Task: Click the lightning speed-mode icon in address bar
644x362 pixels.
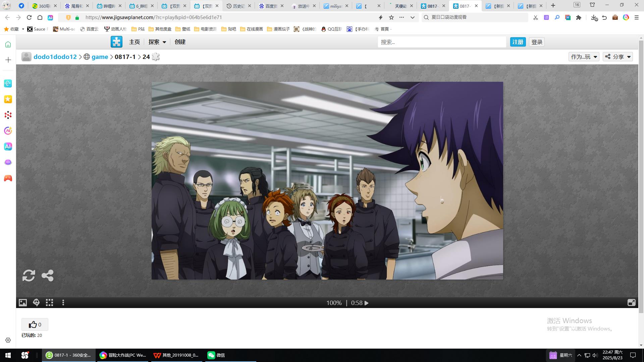Action: click(x=381, y=17)
